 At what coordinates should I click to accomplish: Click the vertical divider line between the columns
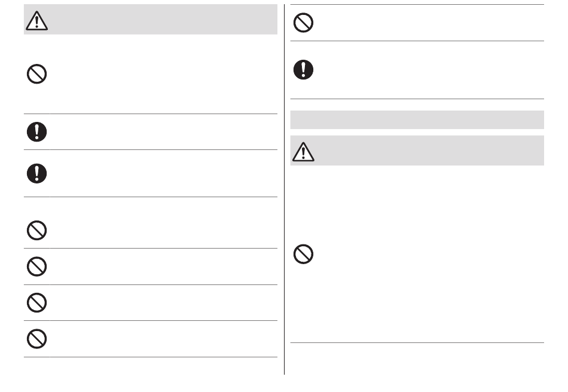point(285,189)
